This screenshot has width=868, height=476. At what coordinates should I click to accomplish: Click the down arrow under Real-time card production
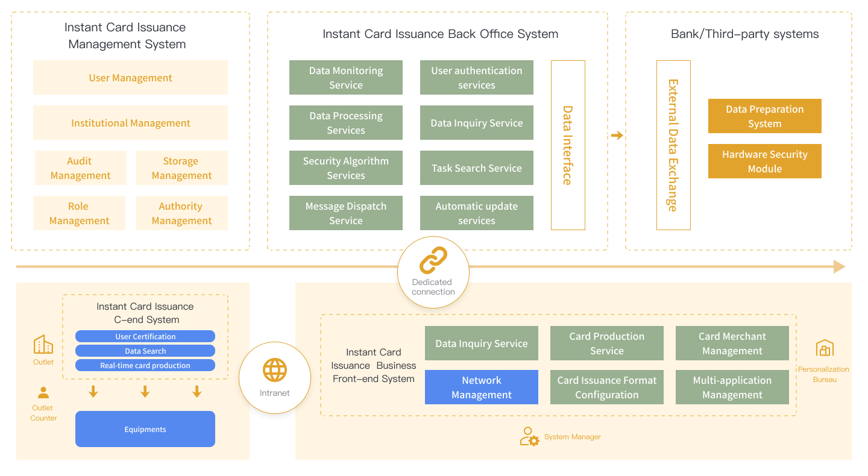click(197, 392)
